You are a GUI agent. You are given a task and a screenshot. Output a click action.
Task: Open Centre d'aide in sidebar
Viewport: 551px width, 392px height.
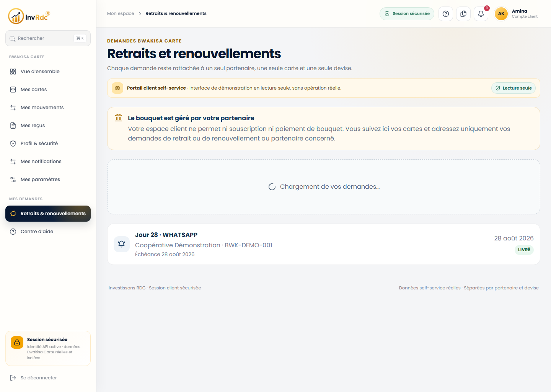point(48,232)
